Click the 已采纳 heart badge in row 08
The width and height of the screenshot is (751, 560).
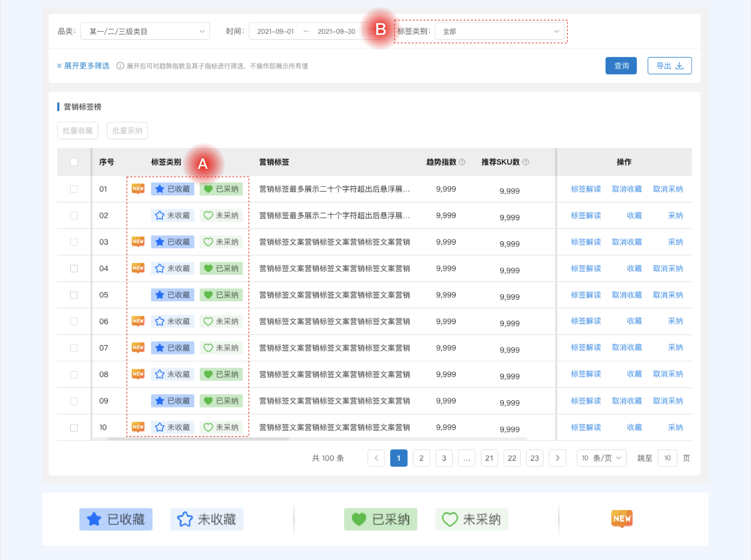[x=221, y=374]
